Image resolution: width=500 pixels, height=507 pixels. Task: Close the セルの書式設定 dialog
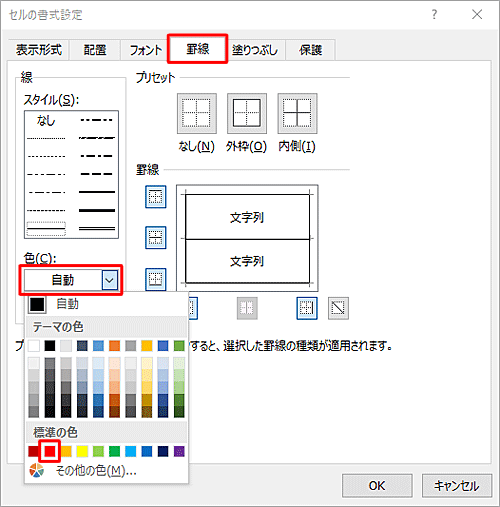click(x=477, y=14)
